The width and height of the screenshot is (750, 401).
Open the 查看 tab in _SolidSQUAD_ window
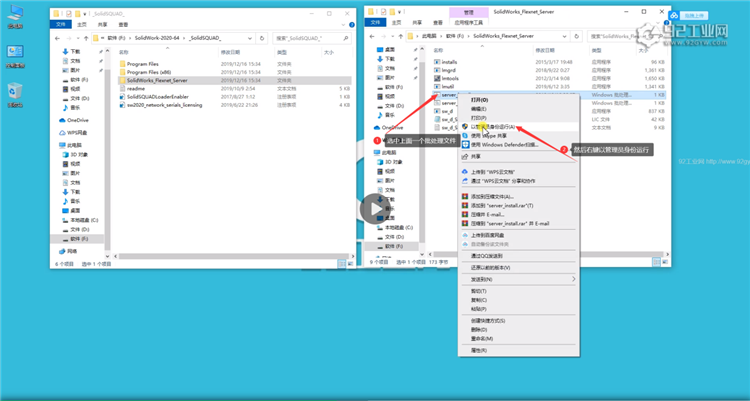[123, 24]
